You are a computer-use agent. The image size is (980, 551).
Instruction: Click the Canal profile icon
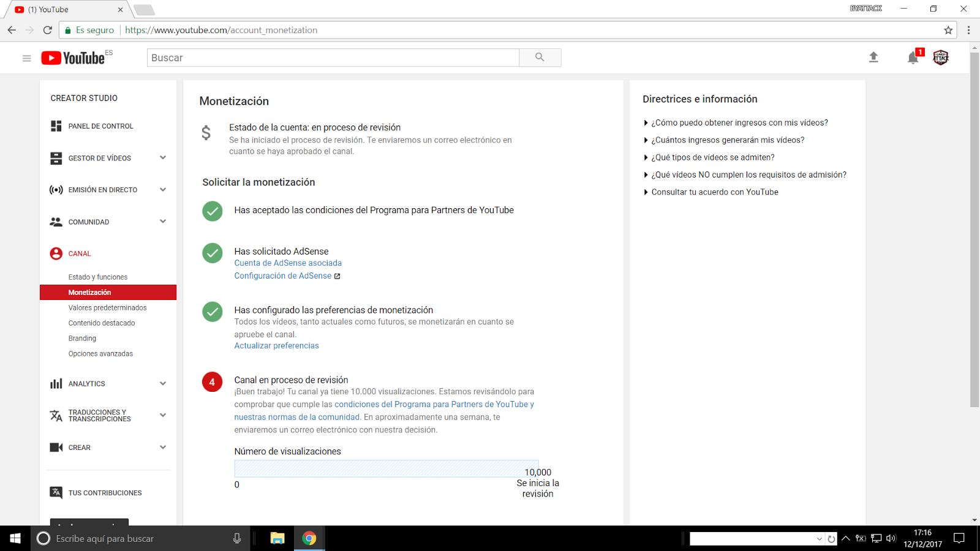click(x=56, y=253)
